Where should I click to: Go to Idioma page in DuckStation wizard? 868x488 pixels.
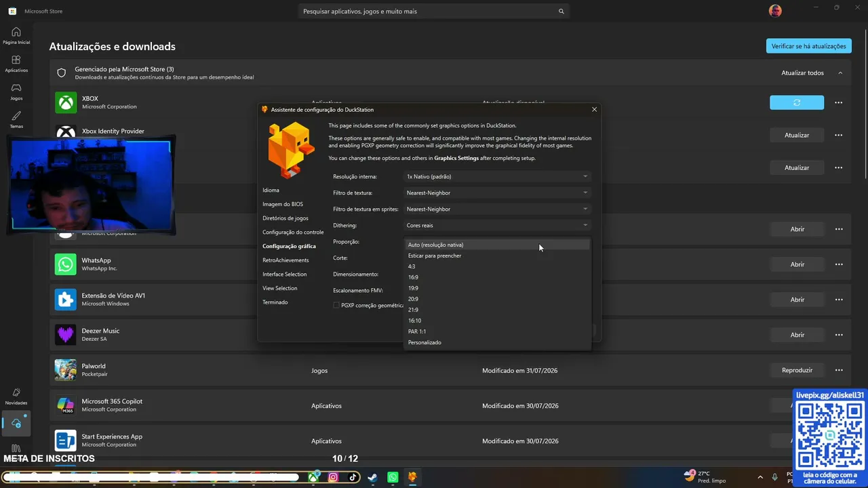(x=271, y=190)
